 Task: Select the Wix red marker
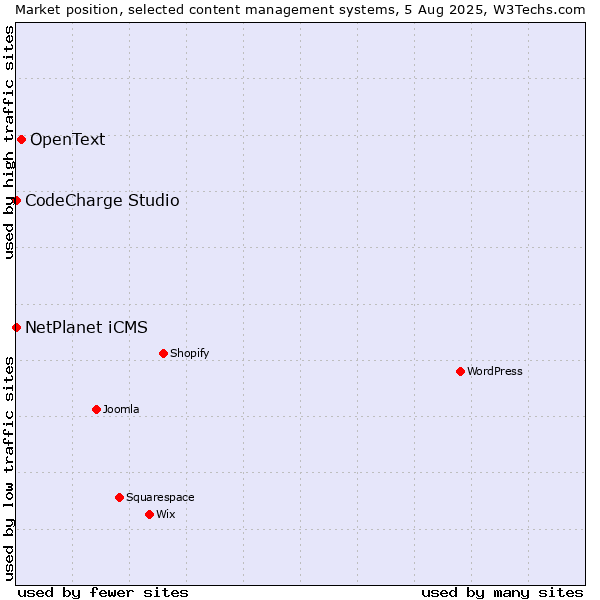pos(150,515)
